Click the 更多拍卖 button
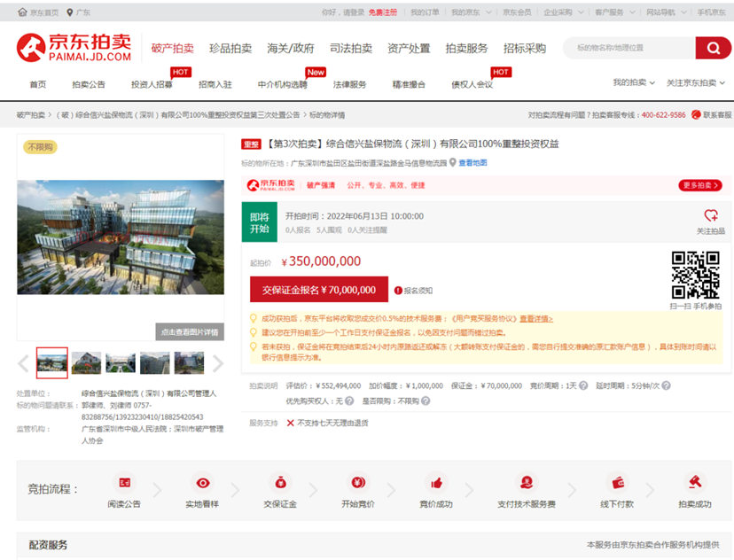 pyautogui.click(x=699, y=185)
